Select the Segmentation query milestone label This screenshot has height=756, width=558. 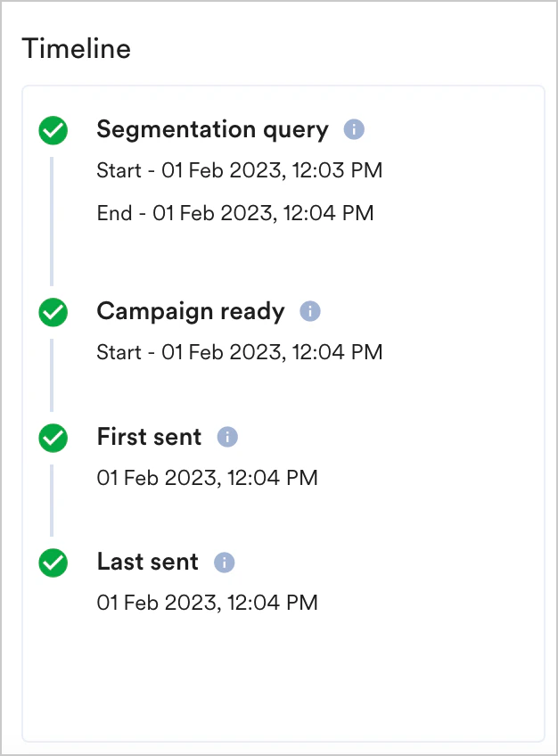tap(212, 129)
